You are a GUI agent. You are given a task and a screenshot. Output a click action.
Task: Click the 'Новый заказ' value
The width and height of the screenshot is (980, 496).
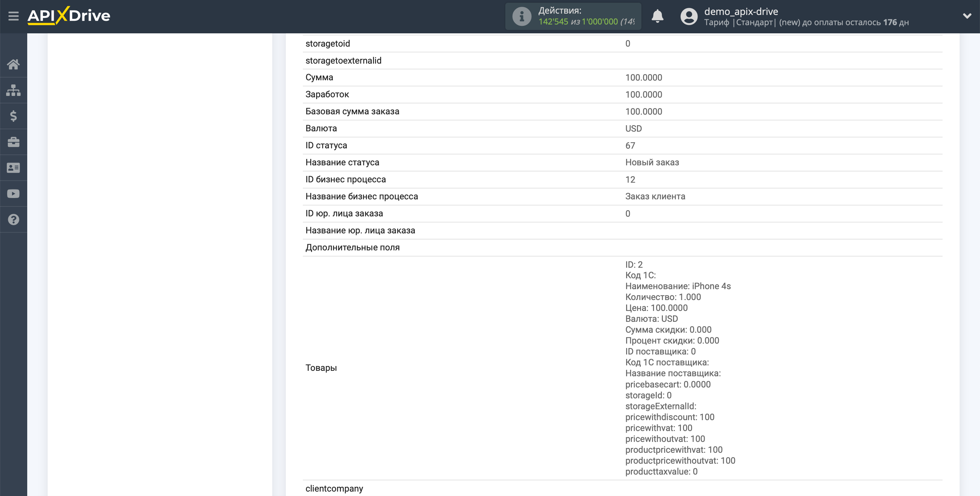pos(652,162)
